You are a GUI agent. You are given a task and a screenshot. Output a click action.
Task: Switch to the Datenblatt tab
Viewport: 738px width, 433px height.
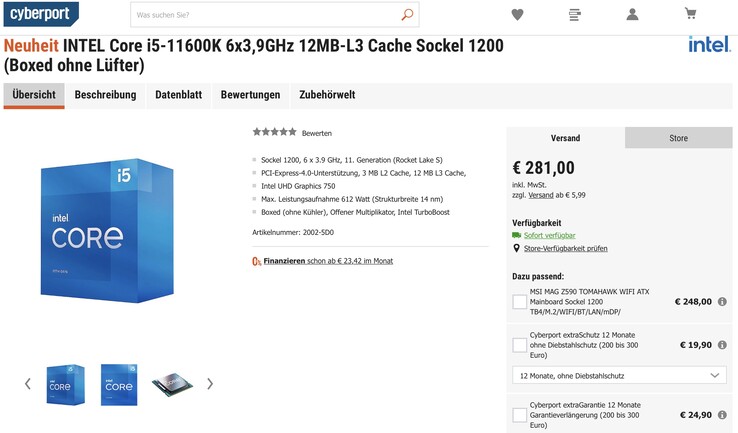point(178,95)
